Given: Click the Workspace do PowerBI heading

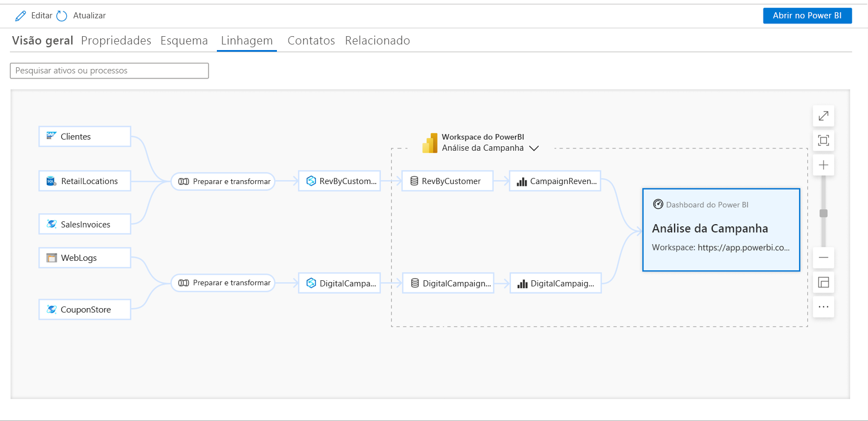Looking at the screenshot, I should pos(483,137).
